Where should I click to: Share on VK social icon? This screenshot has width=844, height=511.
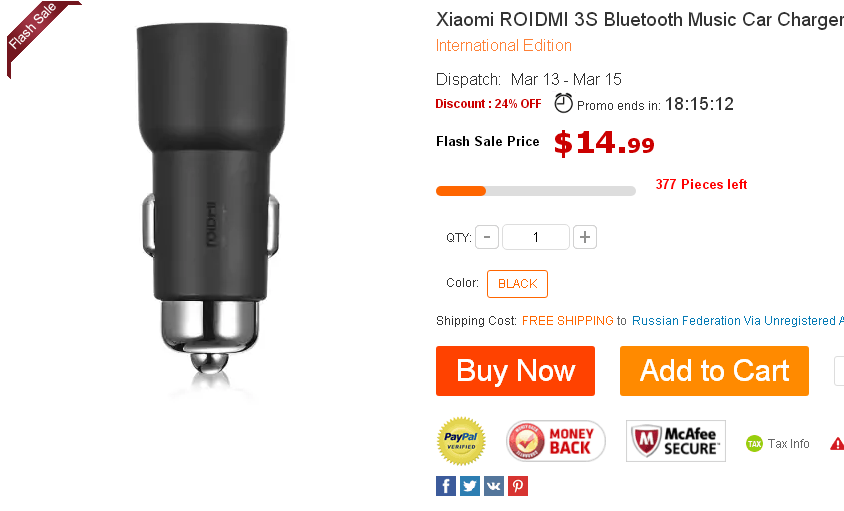click(494, 486)
